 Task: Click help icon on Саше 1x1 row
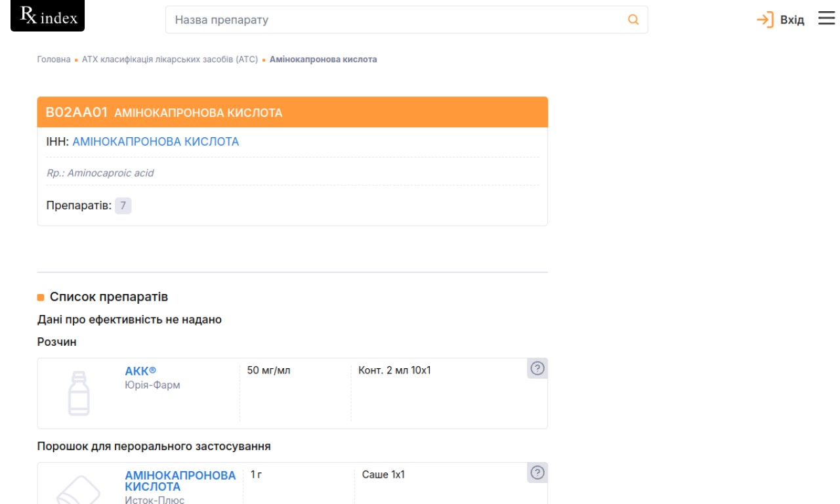tap(537, 472)
